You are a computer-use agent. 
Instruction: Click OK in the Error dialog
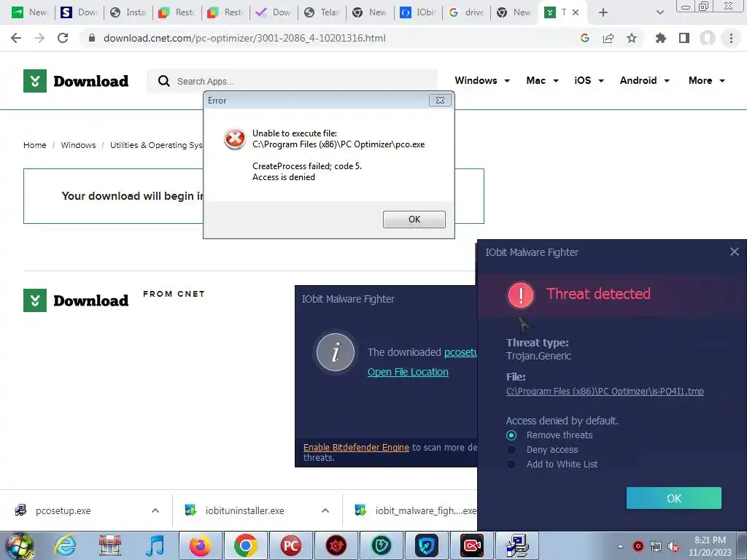tap(414, 219)
